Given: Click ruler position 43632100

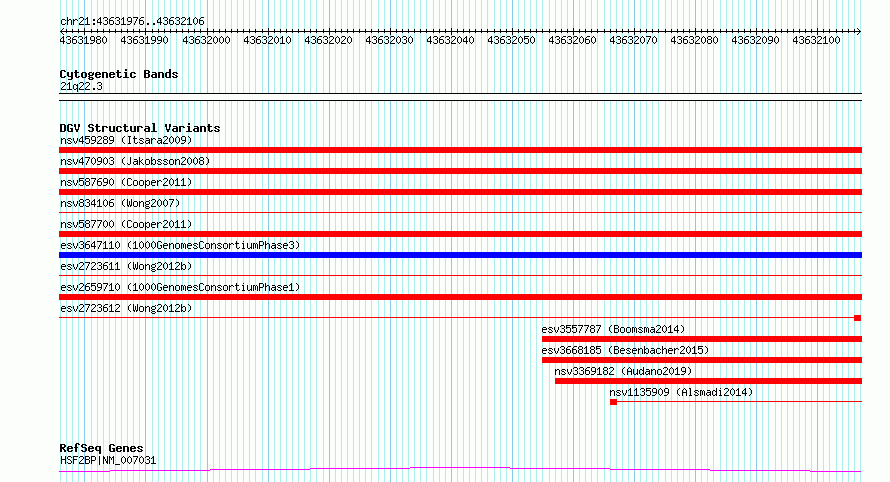Looking at the screenshot, I should [816, 40].
